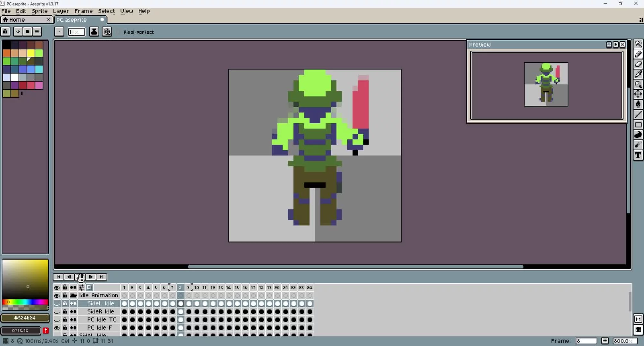
Task: Collapse the Idle Animation group folder
Action: [x=73, y=295]
